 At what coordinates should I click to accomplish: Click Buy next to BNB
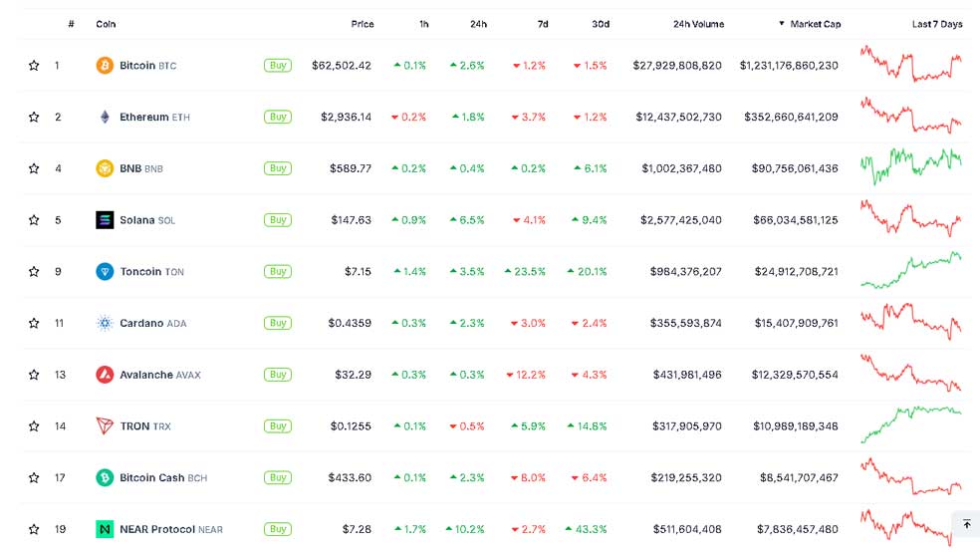(278, 168)
